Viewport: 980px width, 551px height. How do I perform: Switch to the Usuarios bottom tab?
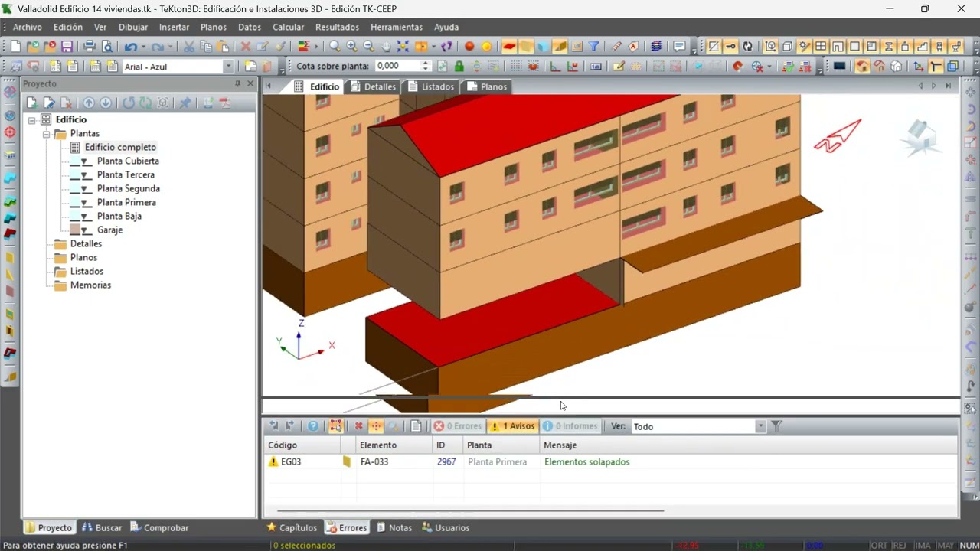pyautogui.click(x=446, y=527)
